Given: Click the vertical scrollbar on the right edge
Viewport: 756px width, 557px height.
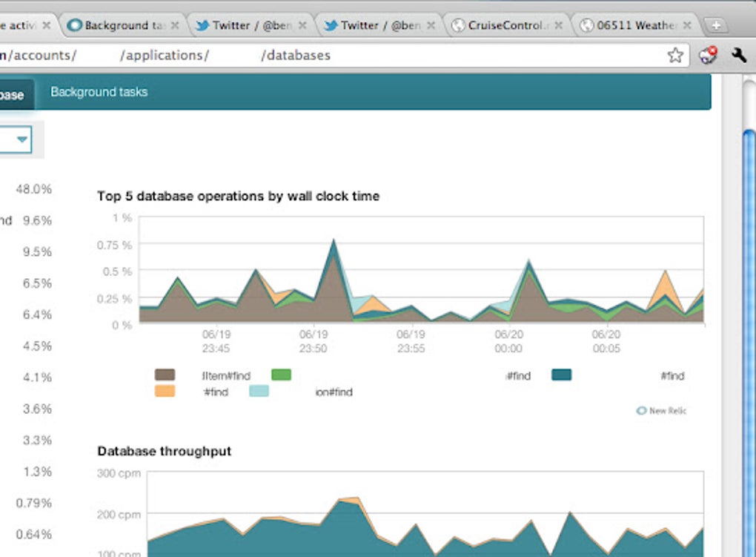Looking at the screenshot, I should (748, 297).
